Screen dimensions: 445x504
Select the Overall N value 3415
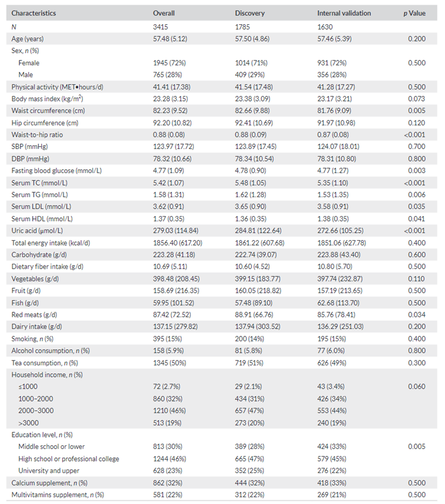pyautogui.click(x=162, y=27)
